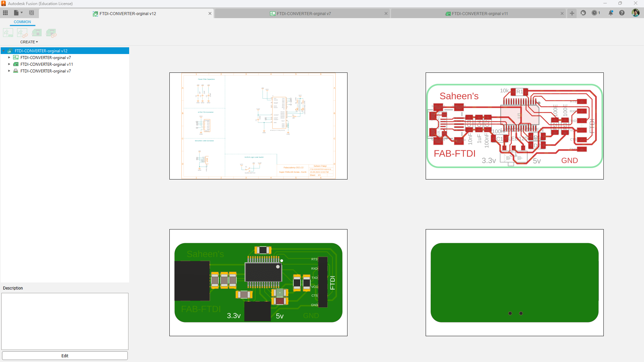Expand the schematic FTDI-CONVERTER-orginal v7 node
The width and height of the screenshot is (644, 362).
[x=9, y=58]
